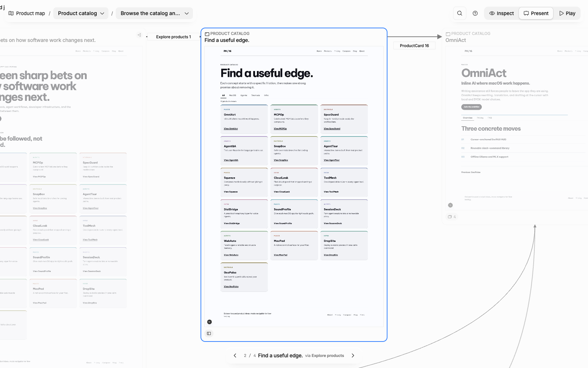Open the 'View WebAuto' link
Viewport: 588px width, 368px height.
(231, 255)
